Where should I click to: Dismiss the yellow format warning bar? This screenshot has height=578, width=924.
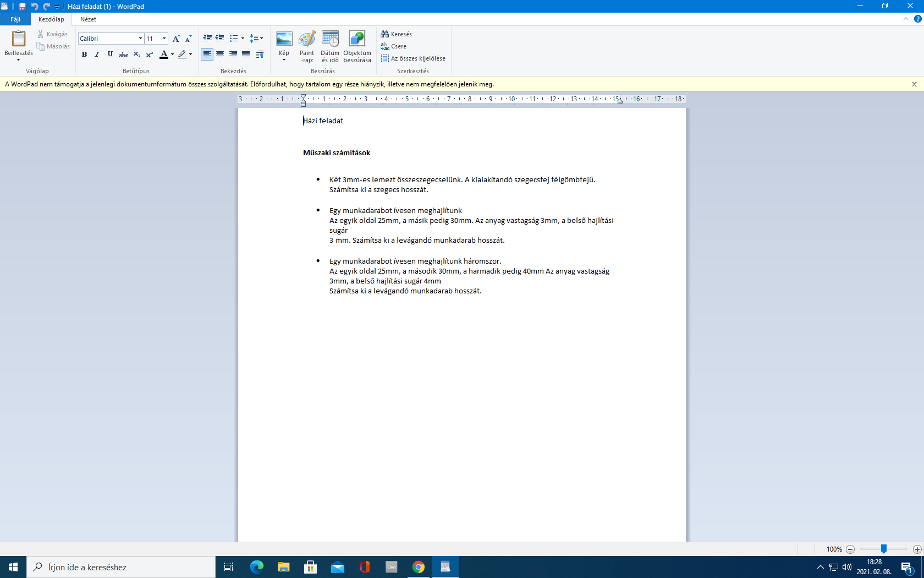914,84
